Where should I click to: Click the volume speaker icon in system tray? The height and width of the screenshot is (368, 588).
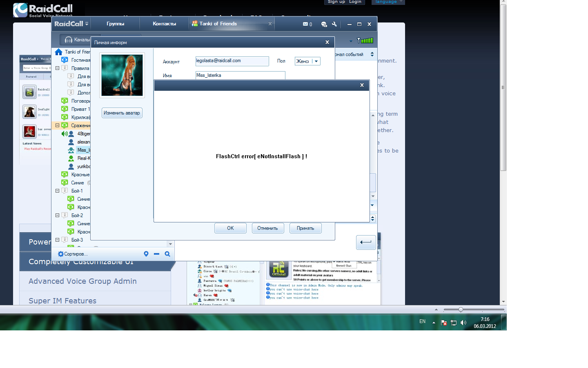(463, 323)
